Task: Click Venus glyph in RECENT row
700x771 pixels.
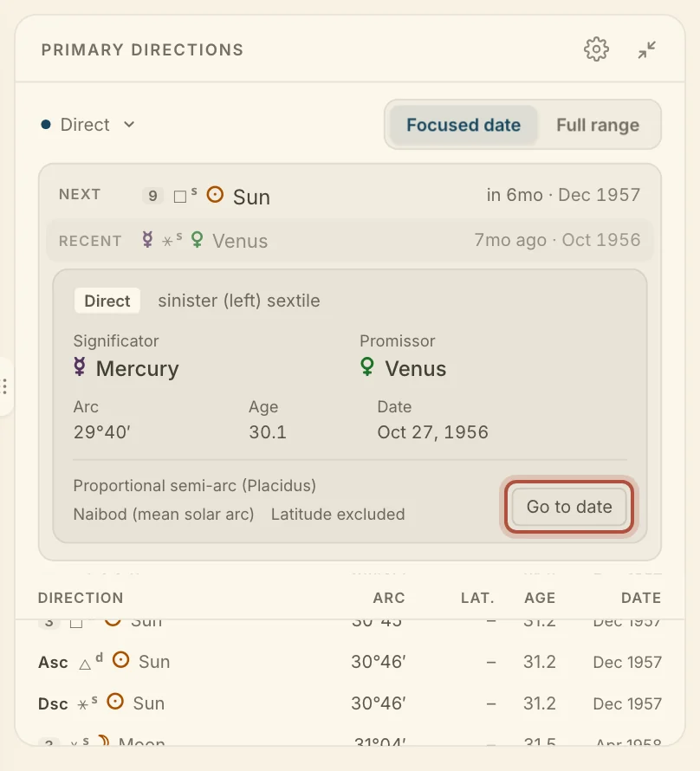Action: point(198,239)
